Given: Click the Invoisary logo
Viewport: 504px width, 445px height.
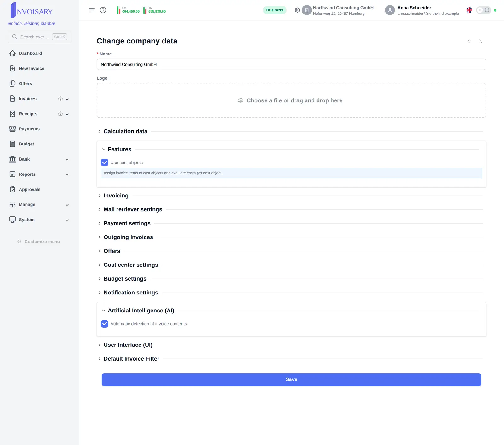Looking at the screenshot, I should (x=31, y=10).
